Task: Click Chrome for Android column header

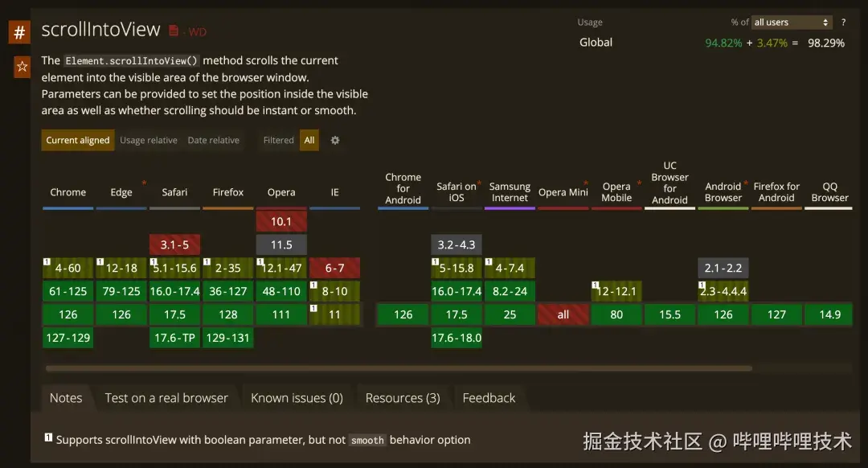Action: pyautogui.click(x=403, y=188)
